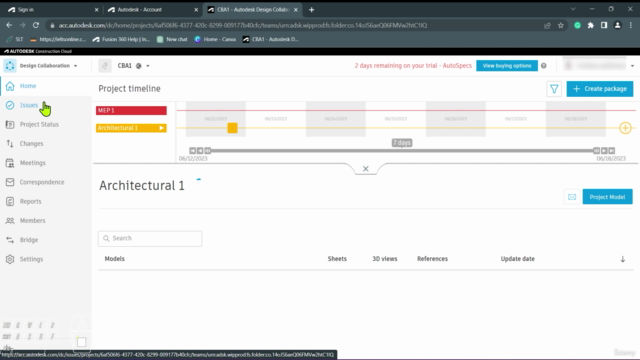
Task: Open the Changes section
Action: pyautogui.click(x=31, y=144)
